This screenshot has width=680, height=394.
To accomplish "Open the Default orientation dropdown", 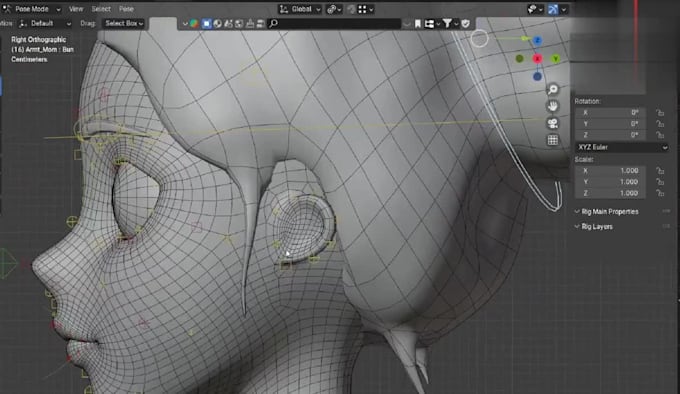I will pyautogui.click(x=45, y=23).
